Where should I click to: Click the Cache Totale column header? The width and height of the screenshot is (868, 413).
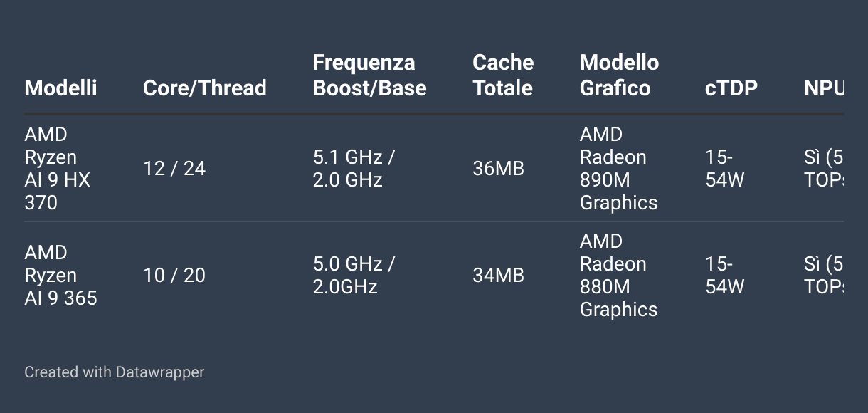[503, 75]
